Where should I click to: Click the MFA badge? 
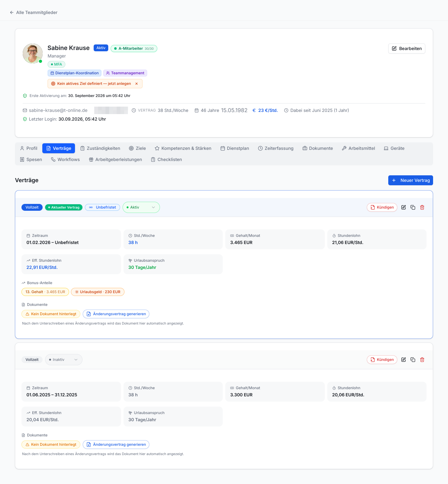pos(56,64)
